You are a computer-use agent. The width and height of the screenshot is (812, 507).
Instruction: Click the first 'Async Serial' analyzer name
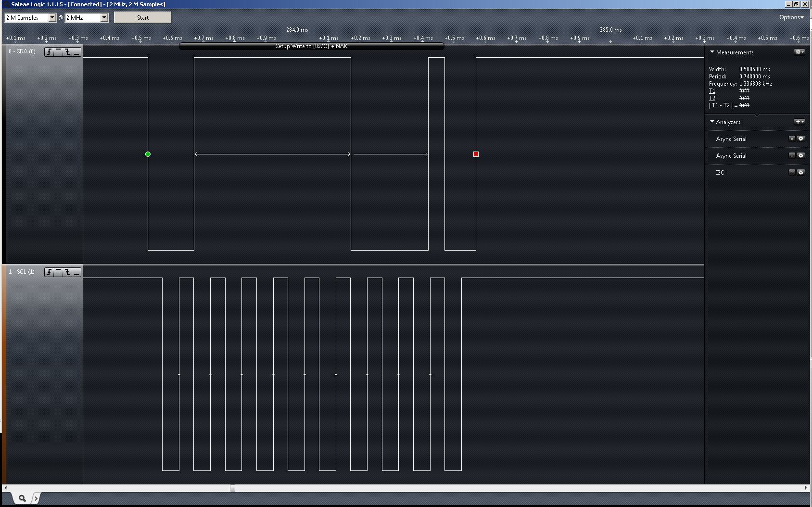(x=731, y=139)
